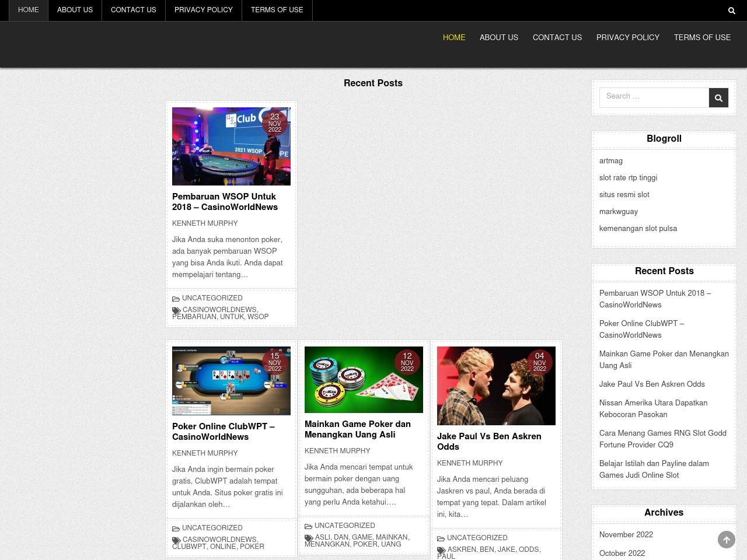The height and width of the screenshot is (560, 747).
Task: Open the top bar search icon
Action: tap(731, 10)
